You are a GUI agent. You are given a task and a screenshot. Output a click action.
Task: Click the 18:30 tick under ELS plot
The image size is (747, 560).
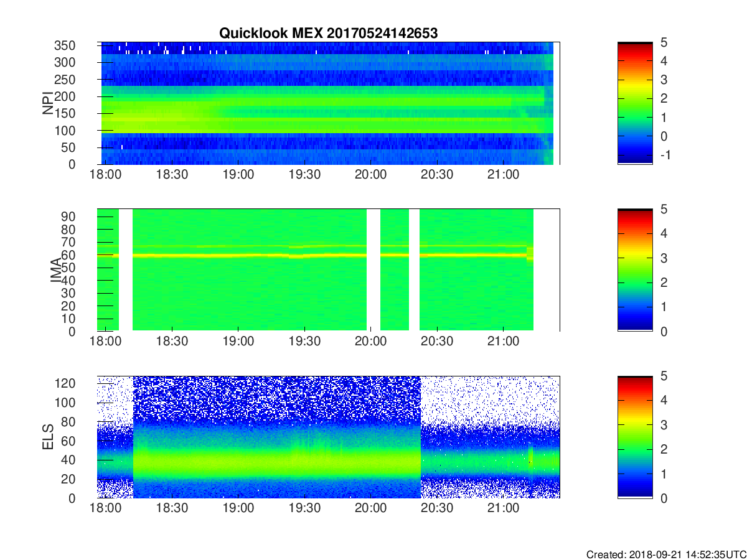pyautogui.click(x=172, y=509)
